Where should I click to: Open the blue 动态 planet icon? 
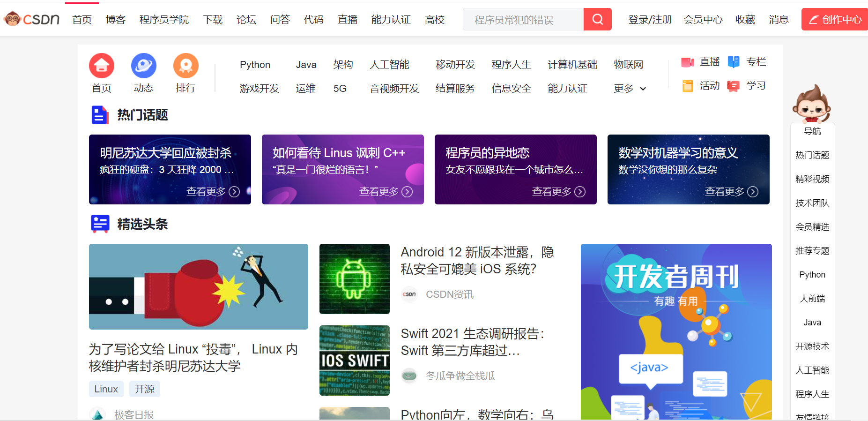(143, 66)
